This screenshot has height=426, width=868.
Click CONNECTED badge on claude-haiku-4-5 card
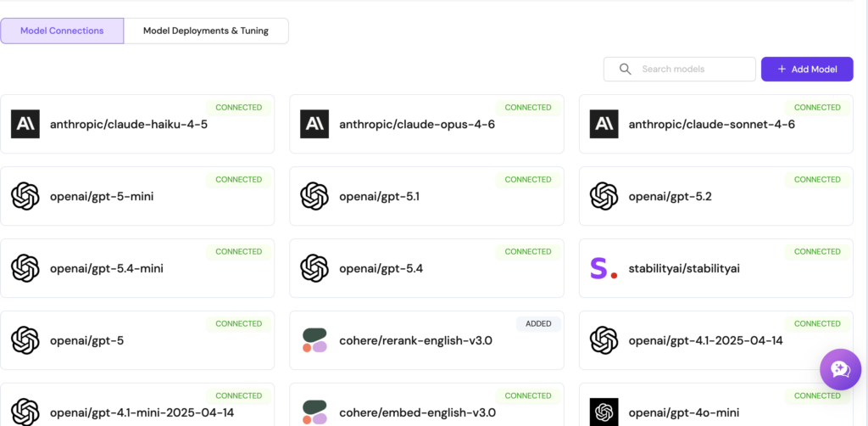coord(238,108)
